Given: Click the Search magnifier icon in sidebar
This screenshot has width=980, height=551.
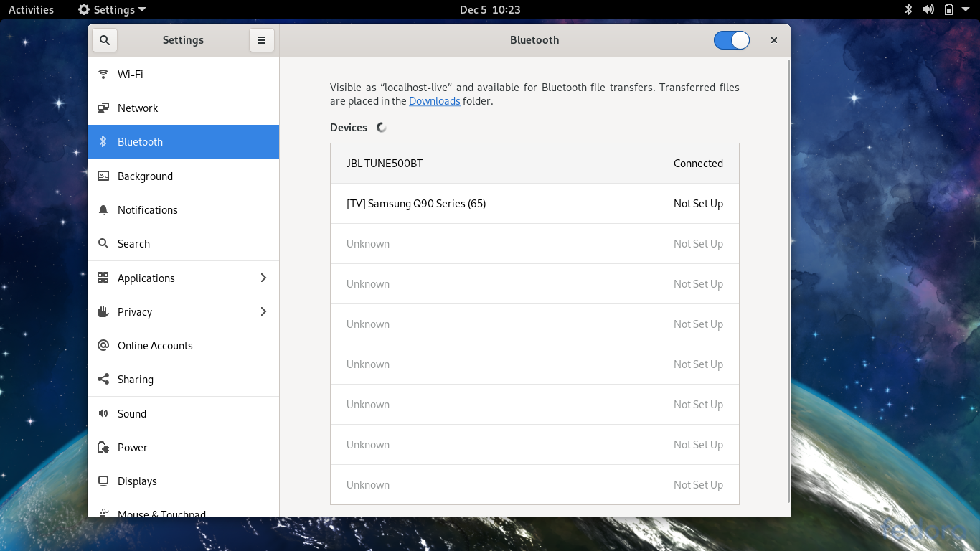Looking at the screenshot, I should (103, 244).
